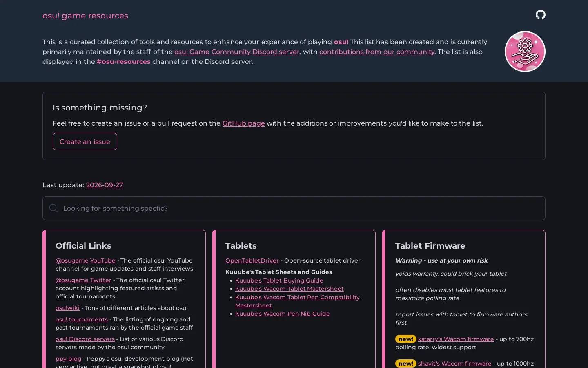The height and width of the screenshot is (368, 588).
Task: Open @osugame YouTube link
Action: pos(85,260)
